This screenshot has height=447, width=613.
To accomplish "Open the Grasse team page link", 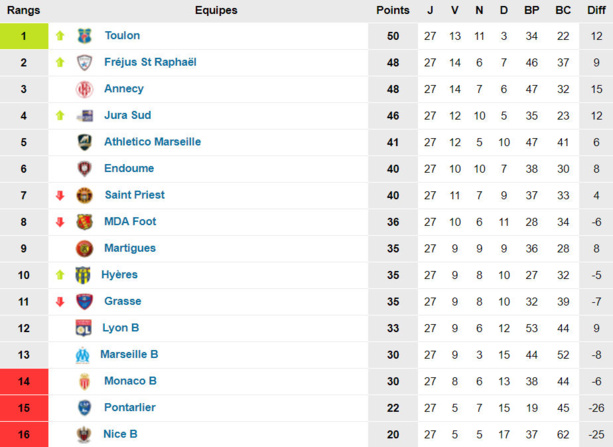I will coord(123,301).
